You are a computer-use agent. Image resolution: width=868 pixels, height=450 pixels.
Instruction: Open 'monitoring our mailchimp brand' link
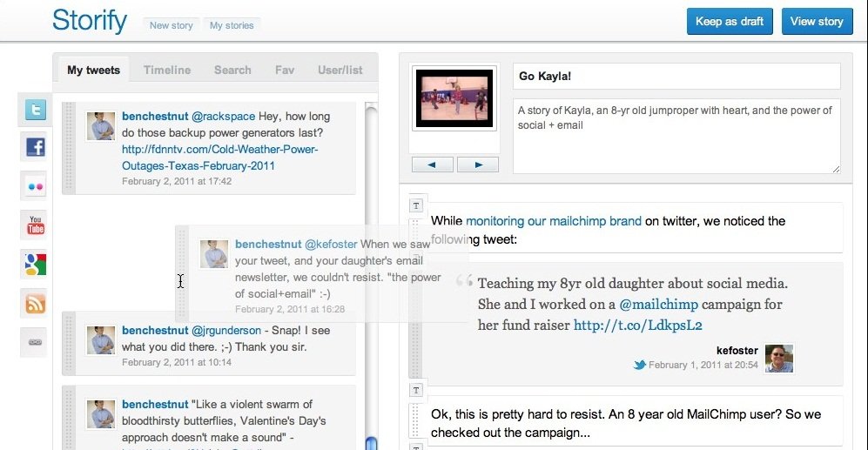pos(554,221)
